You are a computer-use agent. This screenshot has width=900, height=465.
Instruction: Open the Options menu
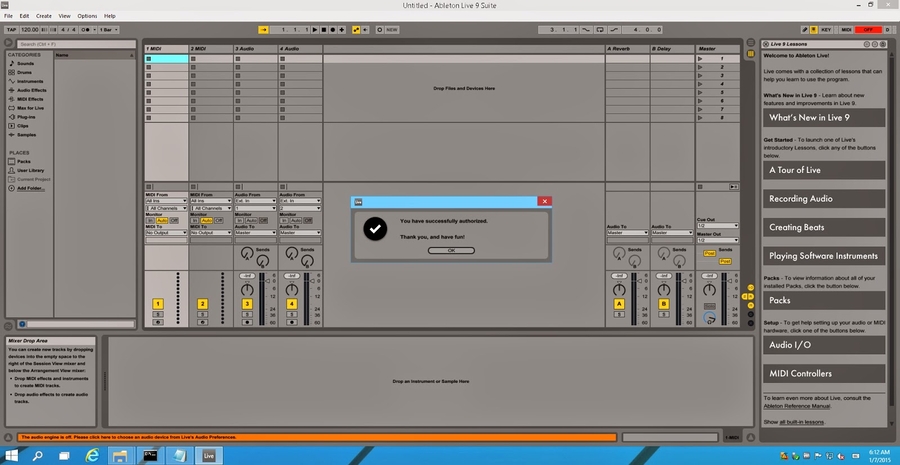coord(87,16)
